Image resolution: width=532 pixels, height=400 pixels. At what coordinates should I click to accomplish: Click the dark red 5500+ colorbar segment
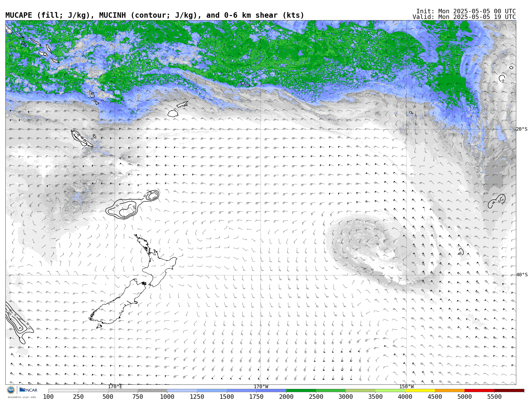coord(509,391)
